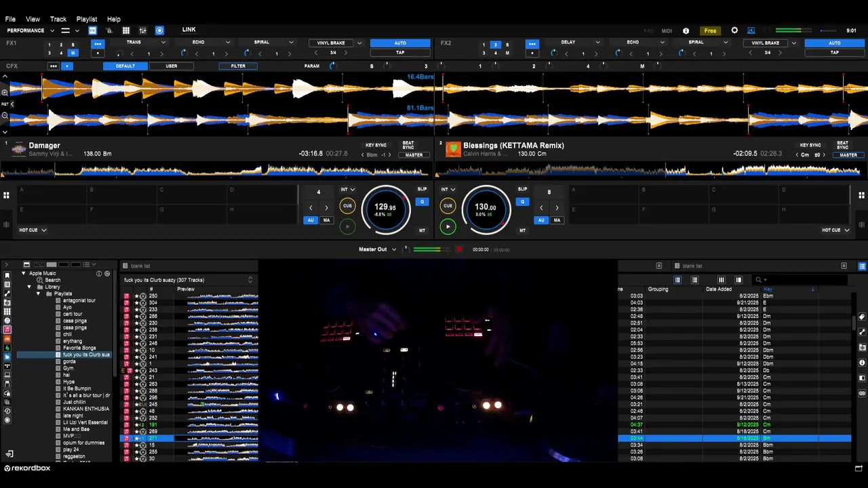
Task: Open Beatport source in sidebar
Action: [x=7, y=347]
